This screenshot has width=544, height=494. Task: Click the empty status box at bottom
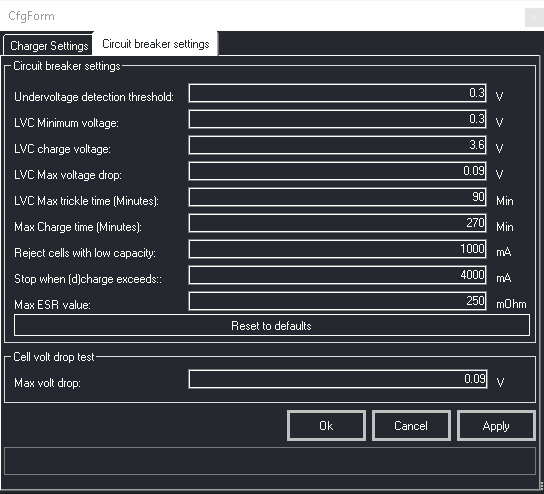[270, 461]
